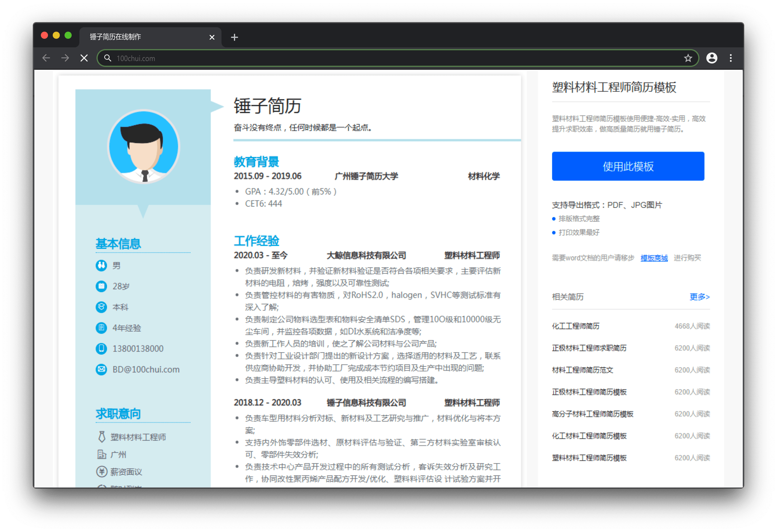Viewport: 777px width, 532px height.
Task: Click the 2018.12 - 2020.03 date range
Action: pyautogui.click(x=267, y=402)
